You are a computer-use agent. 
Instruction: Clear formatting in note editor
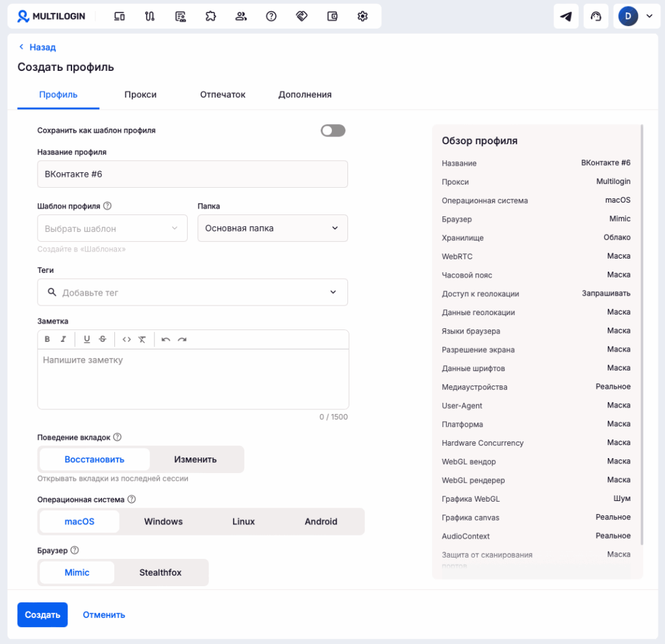pos(142,339)
